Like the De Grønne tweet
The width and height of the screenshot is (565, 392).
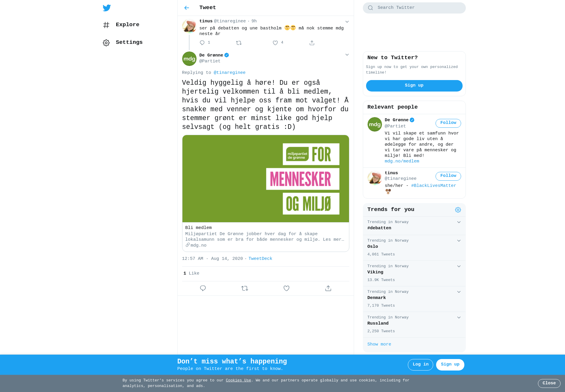pos(286,288)
